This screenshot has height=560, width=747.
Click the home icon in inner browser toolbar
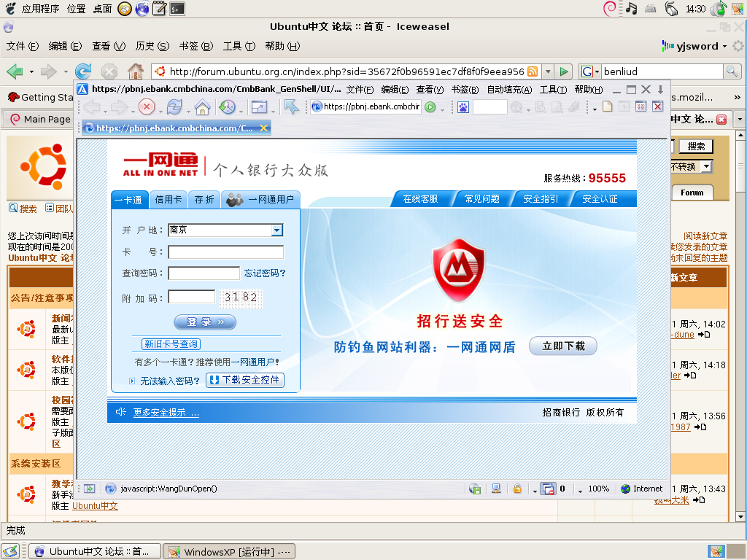coord(203,106)
